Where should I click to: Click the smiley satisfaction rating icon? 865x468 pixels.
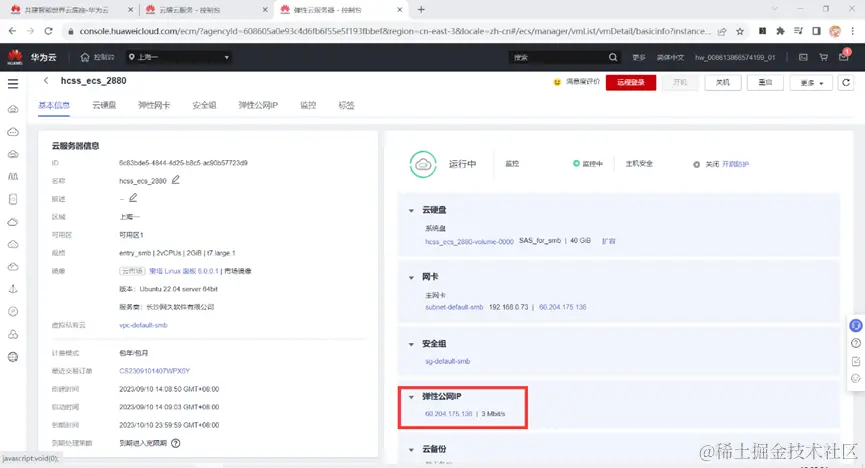pos(557,82)
